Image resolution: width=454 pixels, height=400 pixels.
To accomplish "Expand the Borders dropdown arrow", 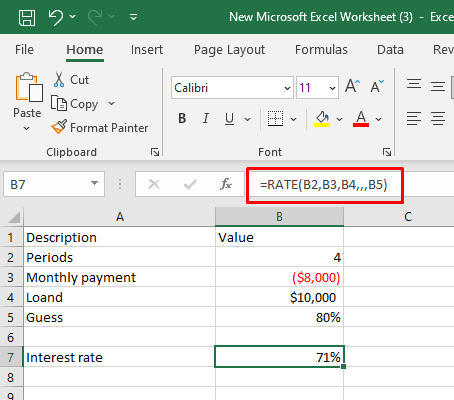I will [x=293, y=119].
